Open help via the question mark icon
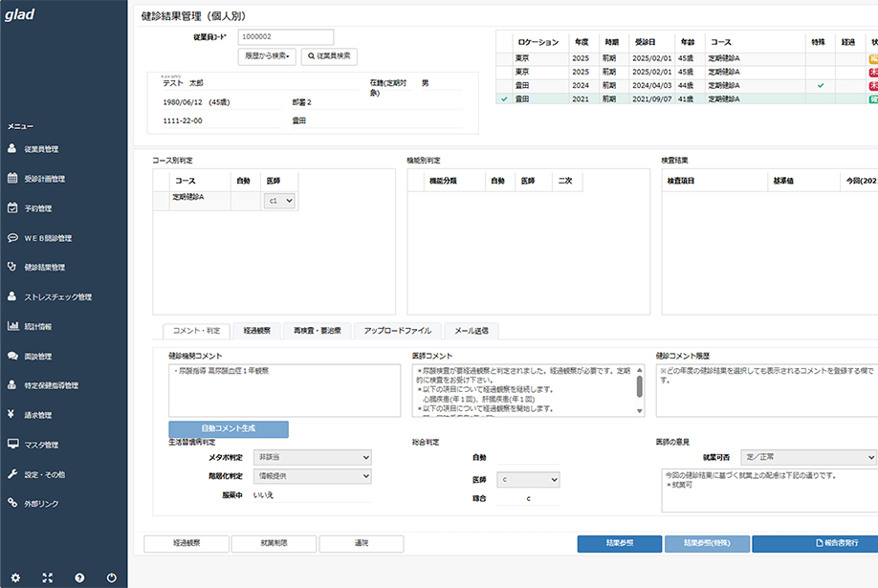Screen dimensions: 878x588 coord(79,577)
